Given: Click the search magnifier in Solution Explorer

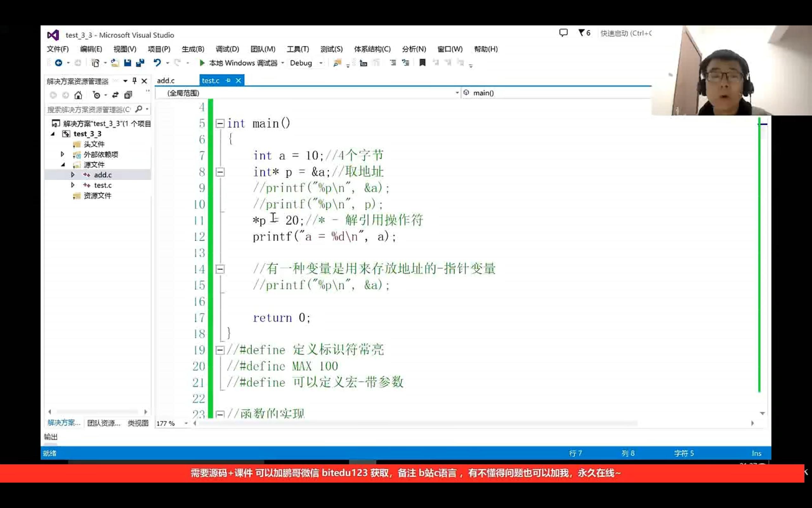Looking at the screenshot, I should (x=139, y=109).
